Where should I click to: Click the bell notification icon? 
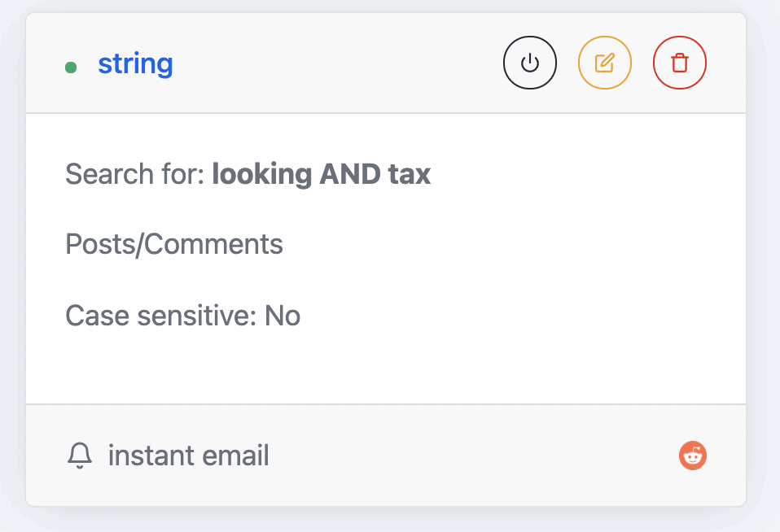(x=80, y=456)
